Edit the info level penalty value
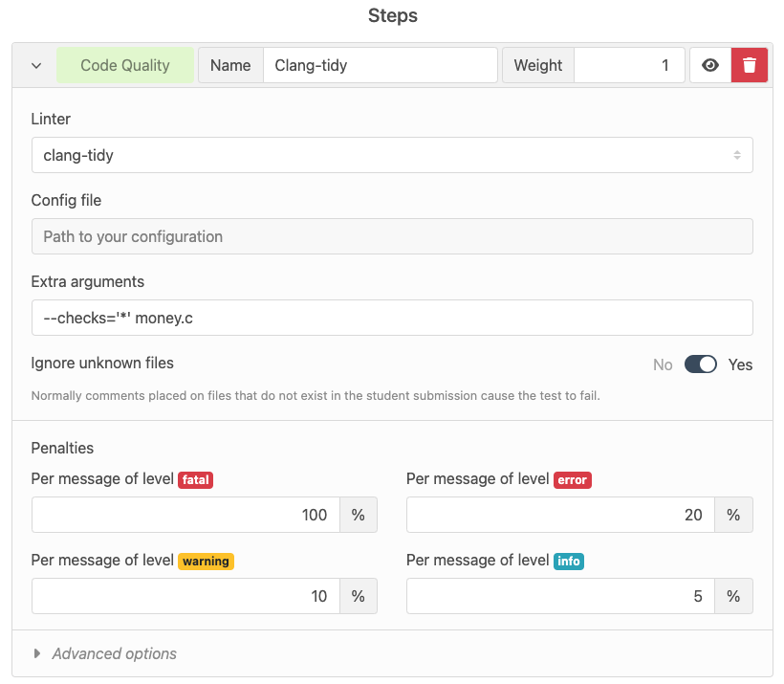The height and width of the screenshot is (684, 784). 560,596
